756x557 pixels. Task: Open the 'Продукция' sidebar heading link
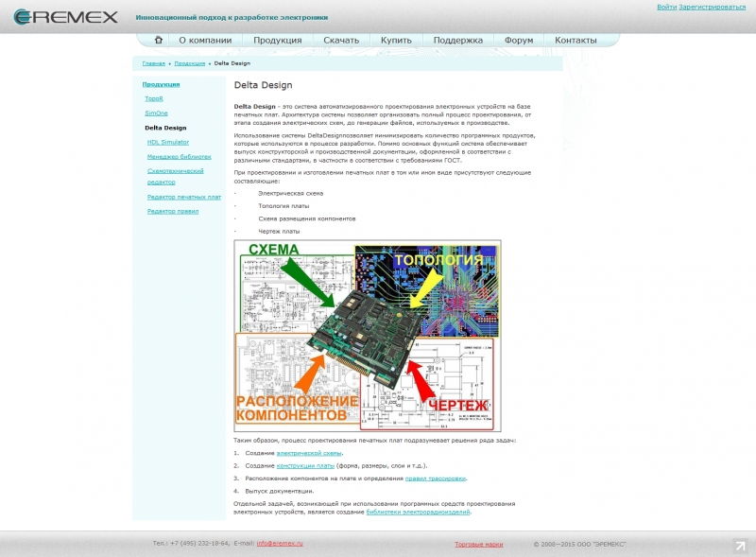click(x=161, y=84)
